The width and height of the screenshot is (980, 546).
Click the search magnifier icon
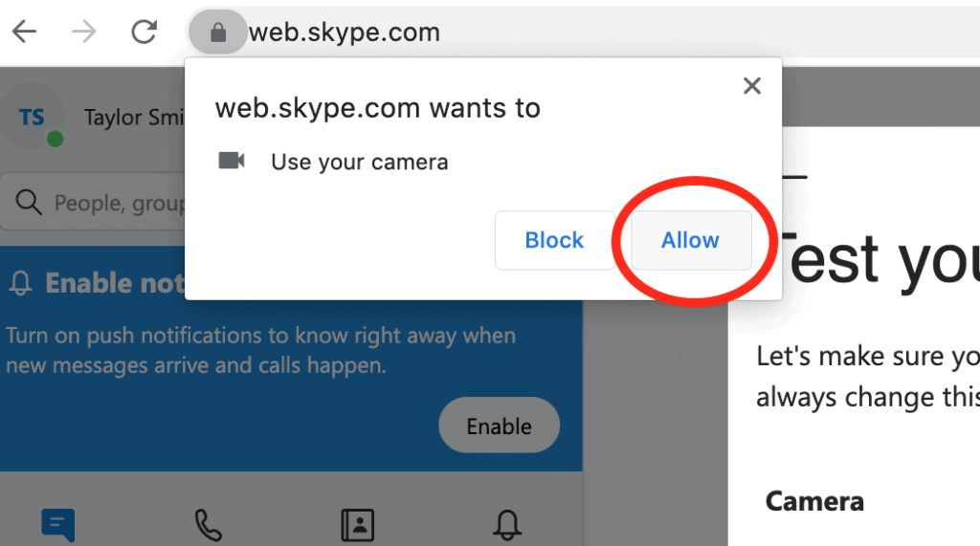[30, 203]
